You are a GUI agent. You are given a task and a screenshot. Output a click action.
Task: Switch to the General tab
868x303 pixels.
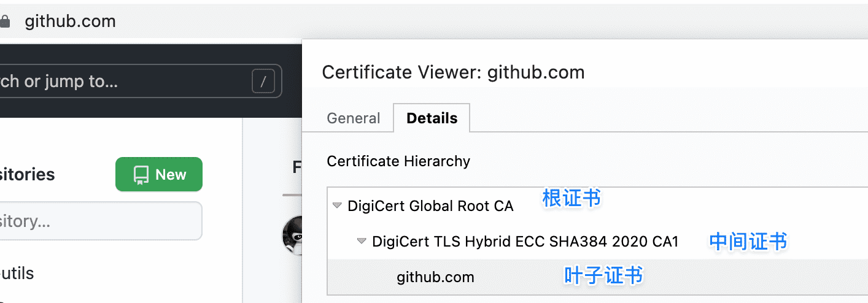354,118
